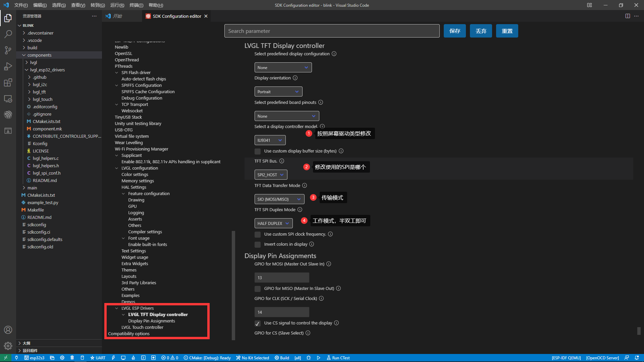This screenshot has height=362, width=644.
Task: Click the flash device lightning icon
Action: 113,358
